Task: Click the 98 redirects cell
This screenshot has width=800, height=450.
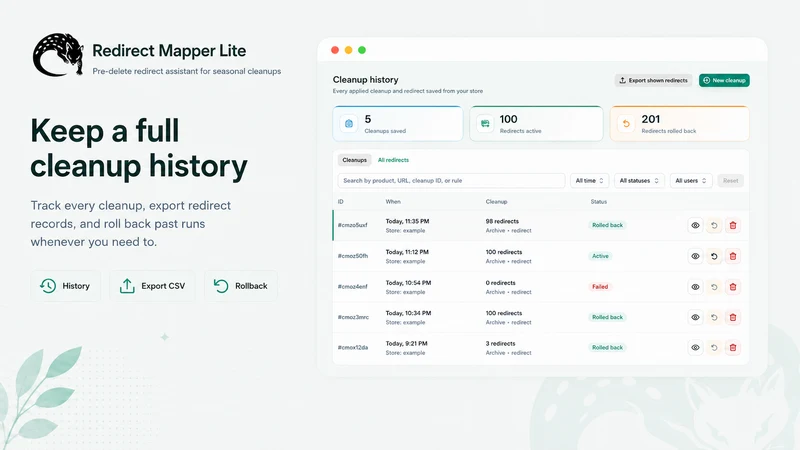Action: coord(502,221)
